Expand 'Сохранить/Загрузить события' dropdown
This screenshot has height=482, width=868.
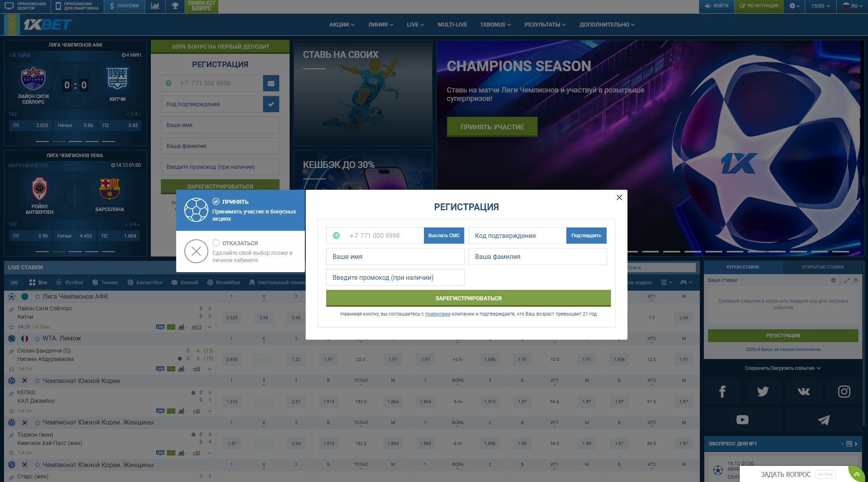tap(783, 368)
